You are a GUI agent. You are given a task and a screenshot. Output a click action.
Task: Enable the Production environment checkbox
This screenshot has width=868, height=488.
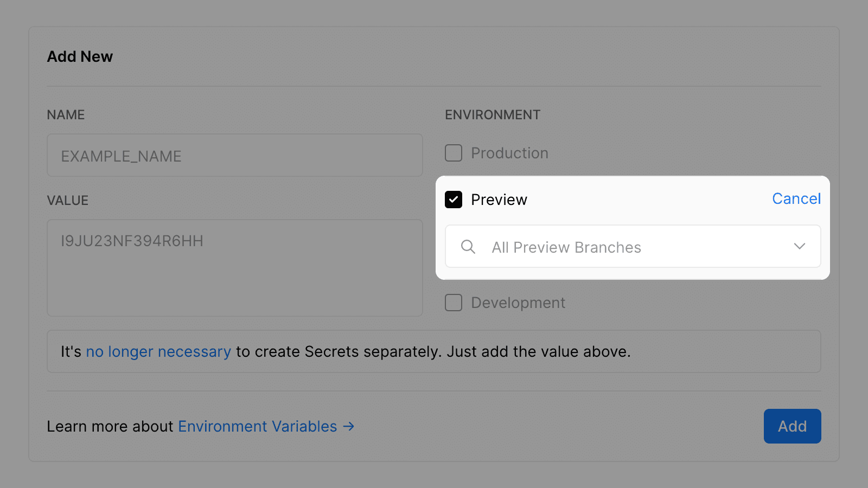coord(454,153)
